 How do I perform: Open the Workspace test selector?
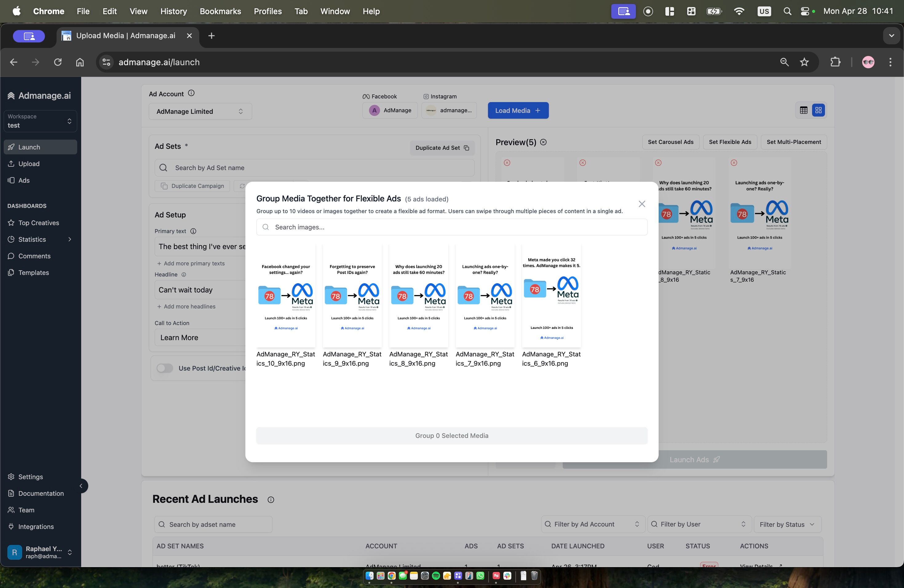(x=40, y=121)
